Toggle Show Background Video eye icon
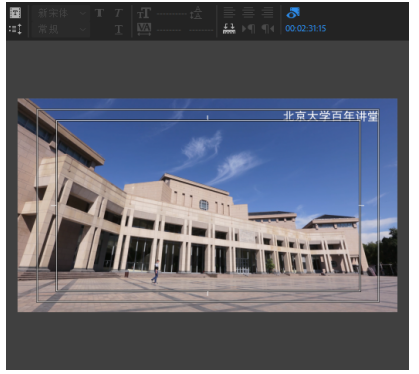 coord(293,13)
